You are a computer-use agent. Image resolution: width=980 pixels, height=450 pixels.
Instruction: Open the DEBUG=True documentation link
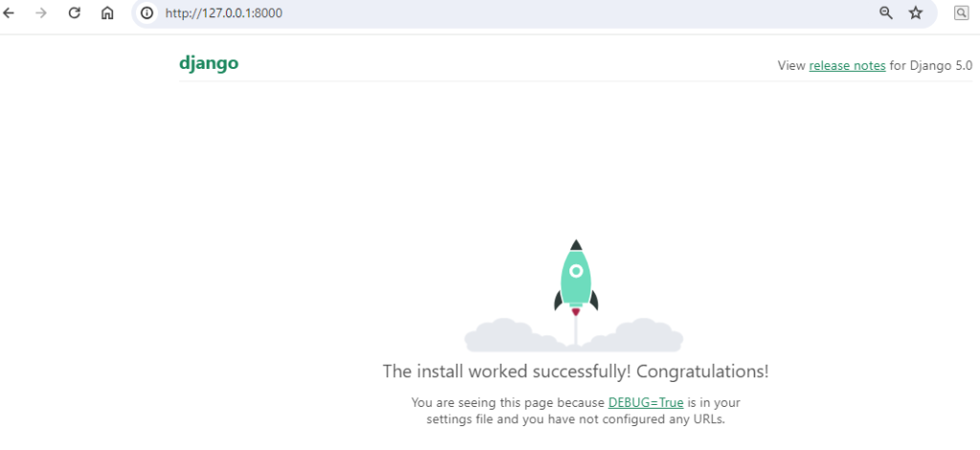click(645, 402)
